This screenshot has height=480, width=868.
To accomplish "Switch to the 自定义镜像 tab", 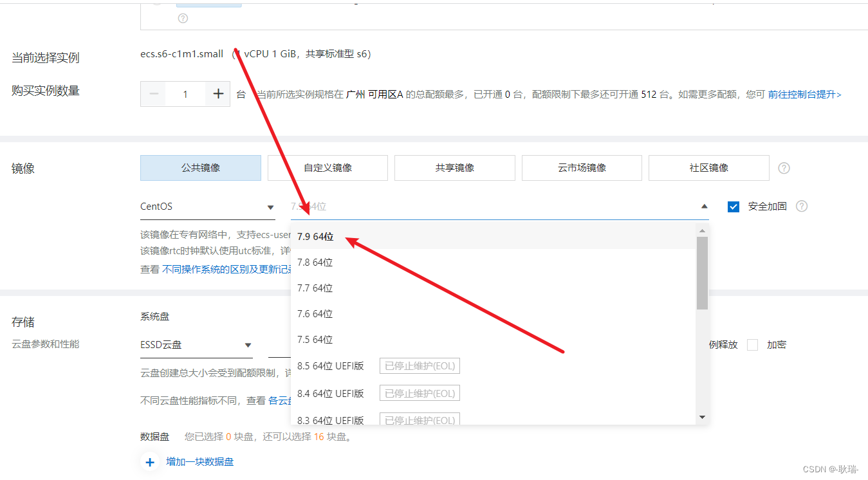I will click(x=328, y=168).
